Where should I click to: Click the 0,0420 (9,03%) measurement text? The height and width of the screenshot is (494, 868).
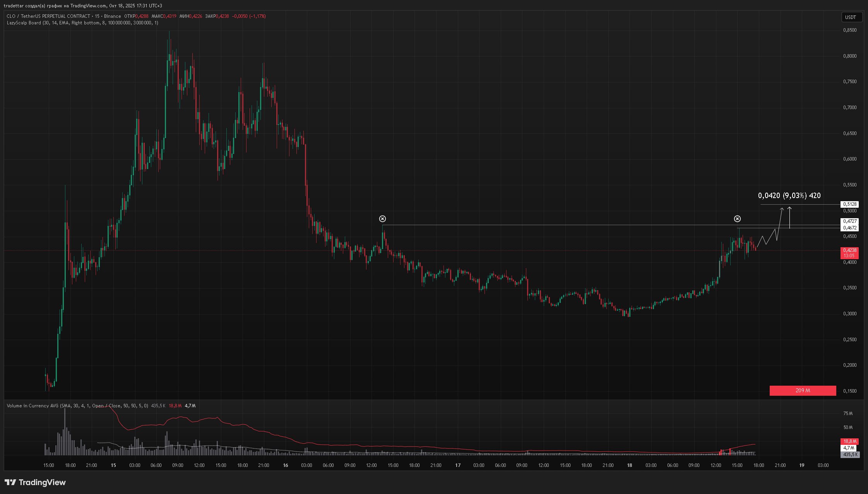coord(789,196)
